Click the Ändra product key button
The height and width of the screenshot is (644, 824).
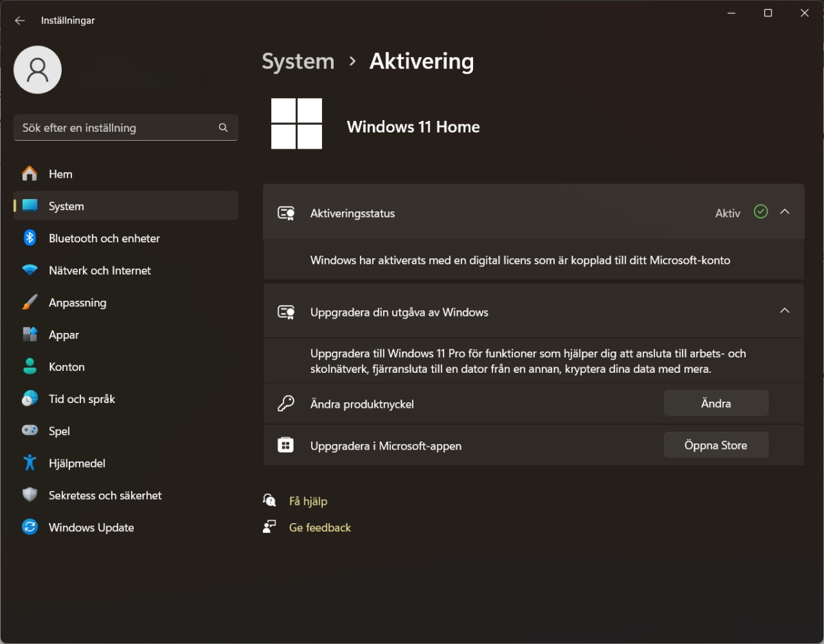[x=716, y=404]
